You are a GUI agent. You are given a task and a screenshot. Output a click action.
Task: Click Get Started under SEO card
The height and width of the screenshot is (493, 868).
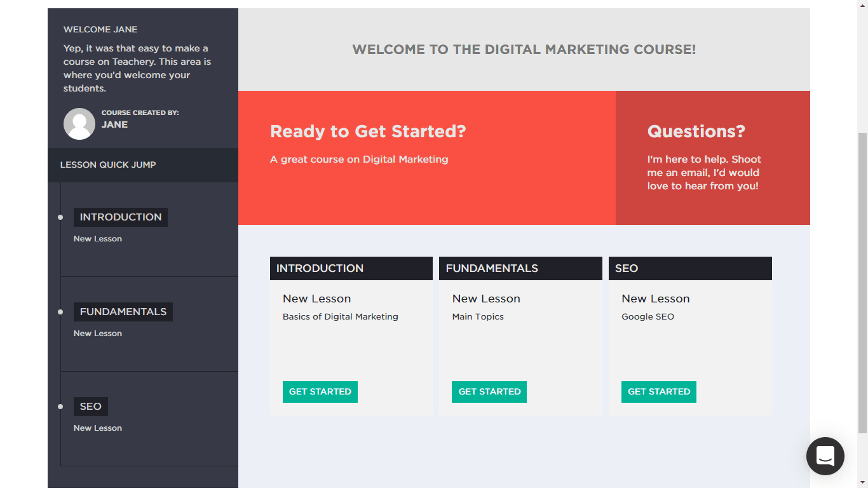point(659,392)
